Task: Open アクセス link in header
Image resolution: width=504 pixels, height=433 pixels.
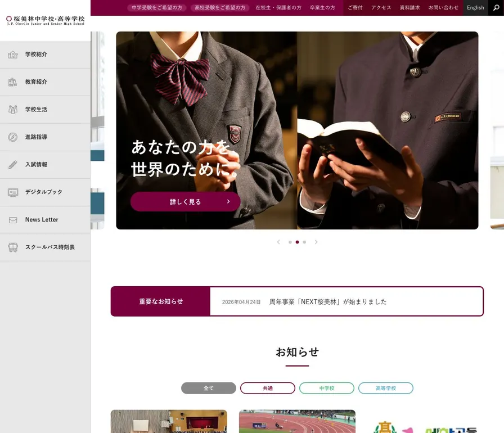Action: 381,7
